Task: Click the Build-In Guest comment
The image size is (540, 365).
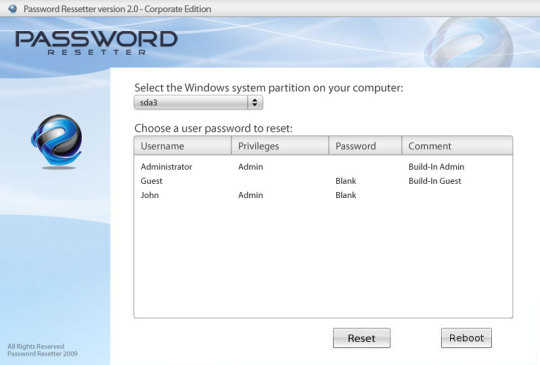Action: 435,181
